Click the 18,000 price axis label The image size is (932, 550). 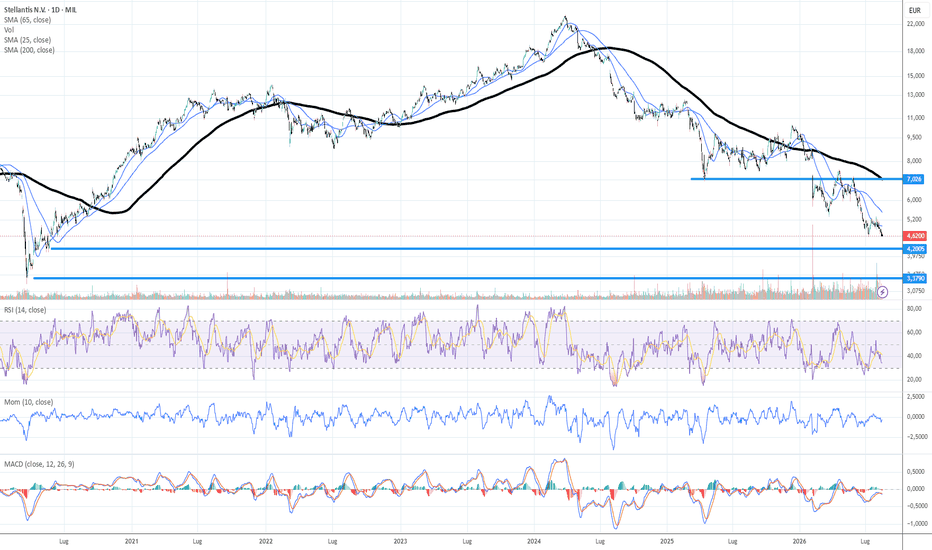point(915,51)
